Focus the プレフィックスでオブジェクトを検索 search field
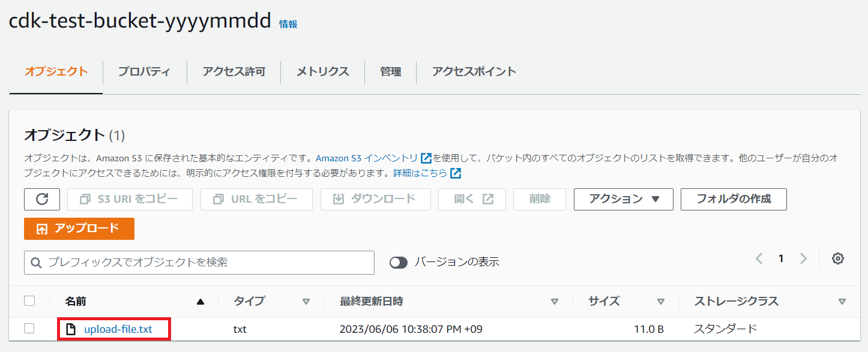Viewport: 868px width, 352px height. click(x=199, y=263)
